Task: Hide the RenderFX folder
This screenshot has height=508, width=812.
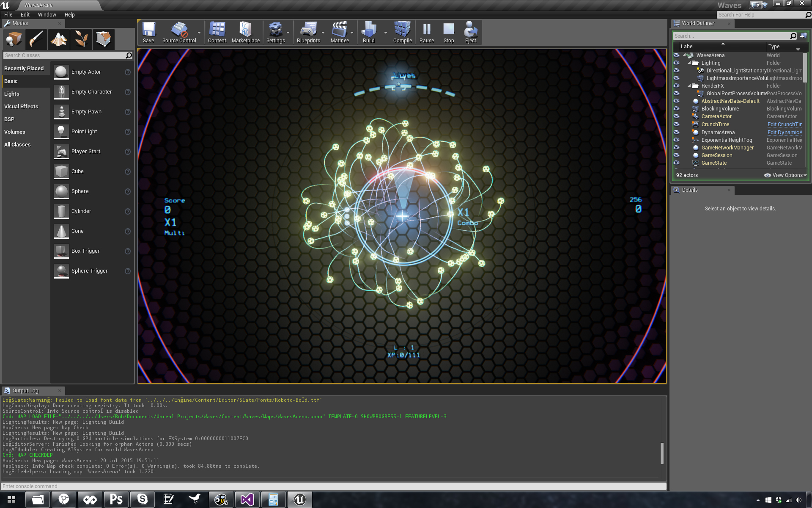Action: tap(676, 86)
